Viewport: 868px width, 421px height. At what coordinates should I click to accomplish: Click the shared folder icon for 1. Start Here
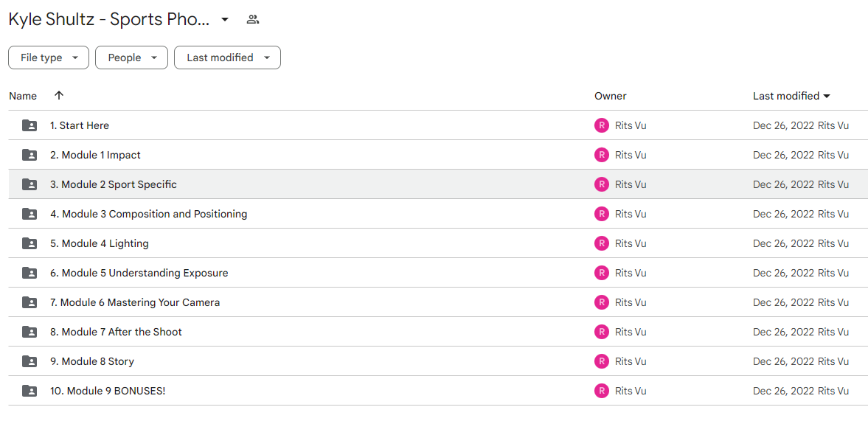[29, 125]
